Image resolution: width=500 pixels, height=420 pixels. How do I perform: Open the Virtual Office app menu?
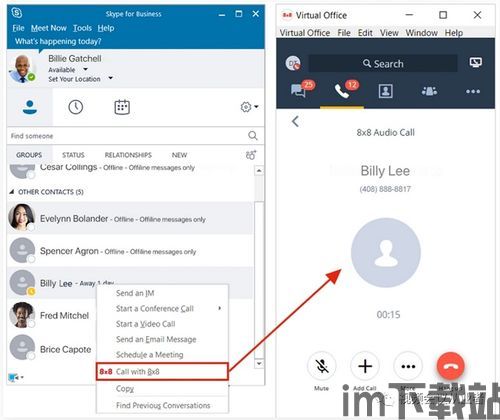pos(305,33)
